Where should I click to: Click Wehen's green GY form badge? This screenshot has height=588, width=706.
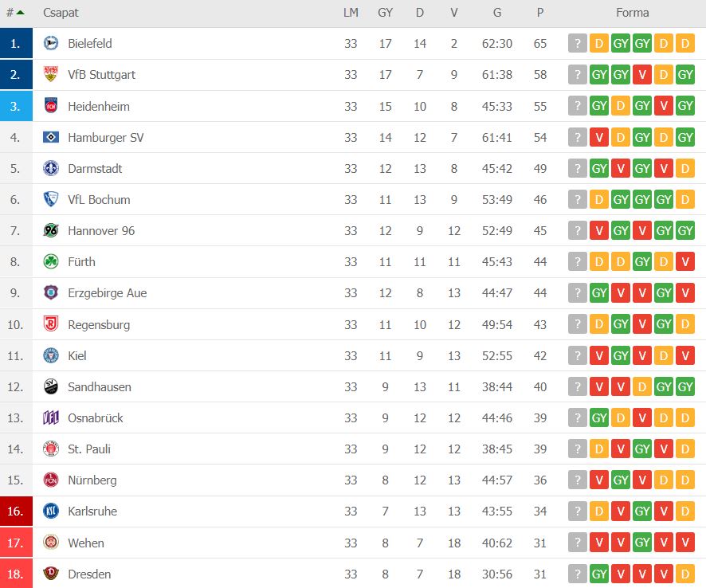pyautogui.click(x=642, y=543)
